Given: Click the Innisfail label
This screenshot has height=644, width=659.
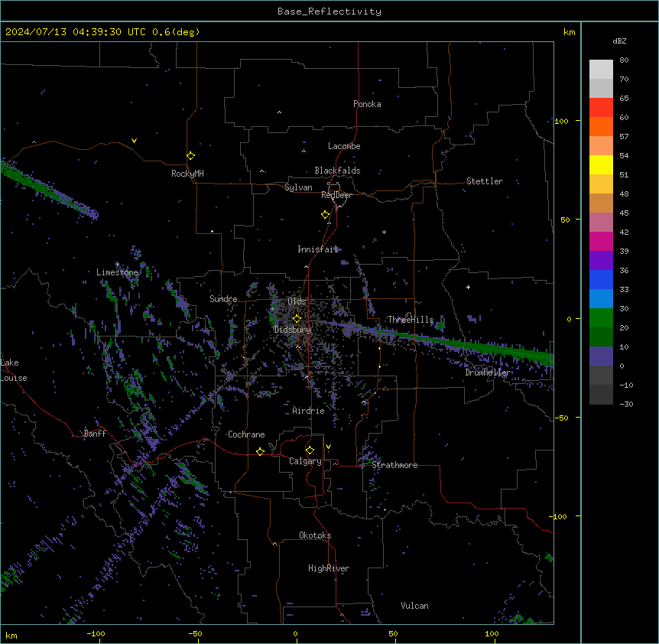Looking at the screenshot, I should 318,249.
